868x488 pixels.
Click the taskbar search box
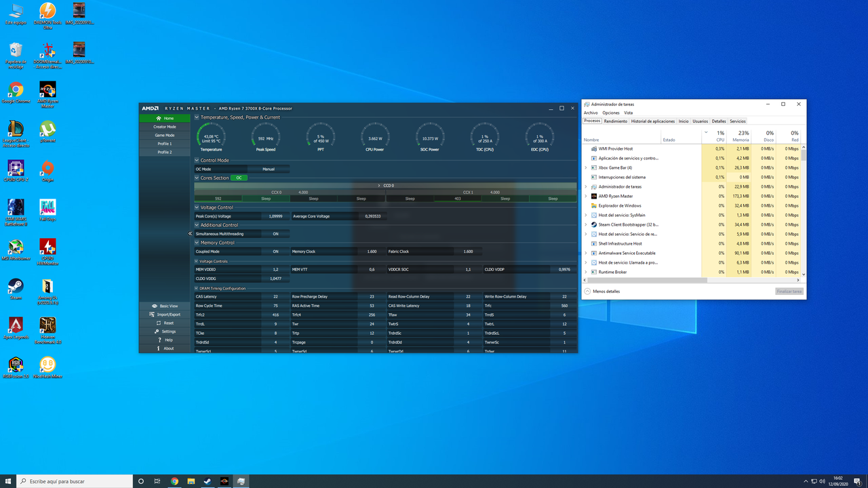coord(75,481)
